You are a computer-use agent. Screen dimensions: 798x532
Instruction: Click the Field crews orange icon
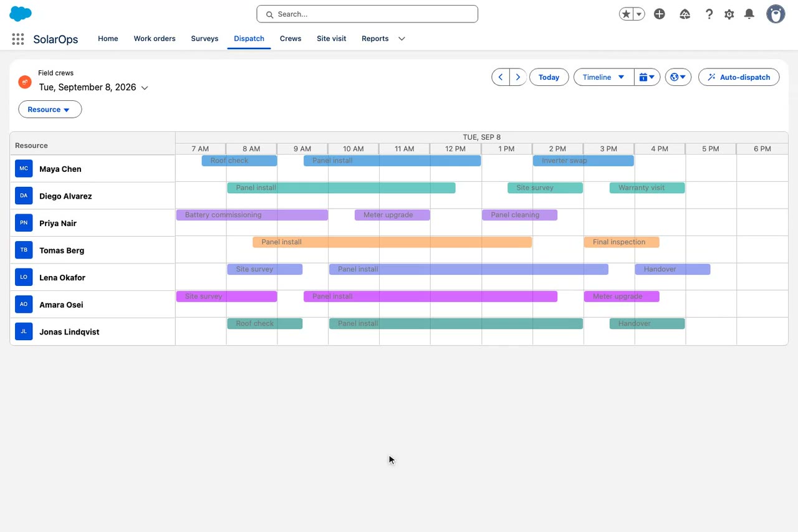point(25,82)
